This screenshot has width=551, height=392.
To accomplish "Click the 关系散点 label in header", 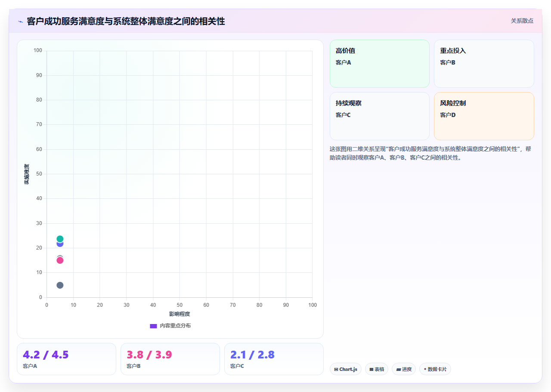I will point(522,21).
